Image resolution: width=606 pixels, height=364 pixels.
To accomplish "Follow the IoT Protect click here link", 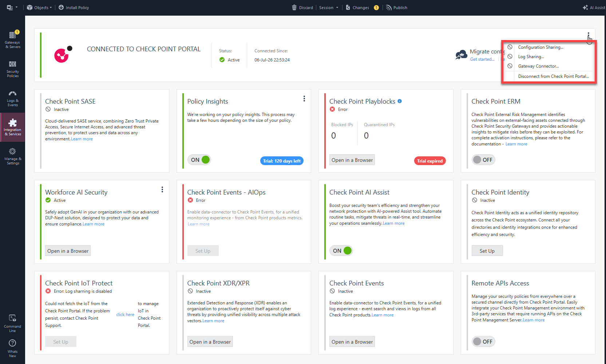I will (125, 315).
